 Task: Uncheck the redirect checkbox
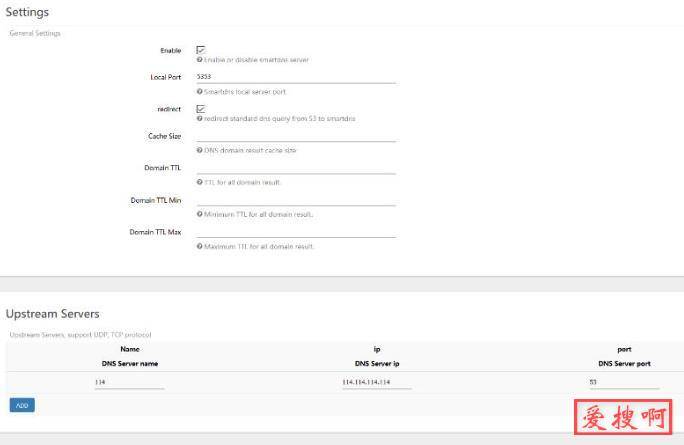[x=201, y=108]
